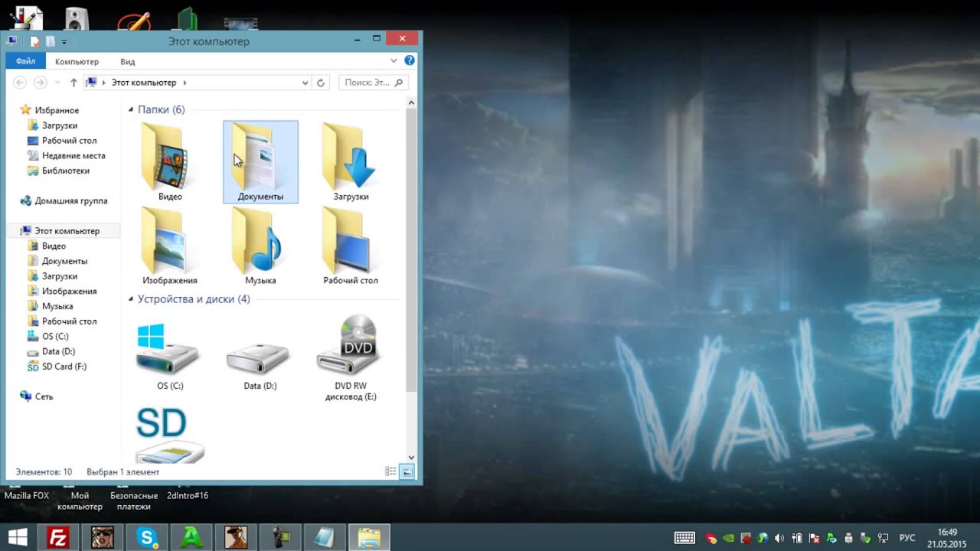This screenshot has width=980, height=551.
Task: Select the Mazilla FOX desktop label
Action: tap(27, 496)
